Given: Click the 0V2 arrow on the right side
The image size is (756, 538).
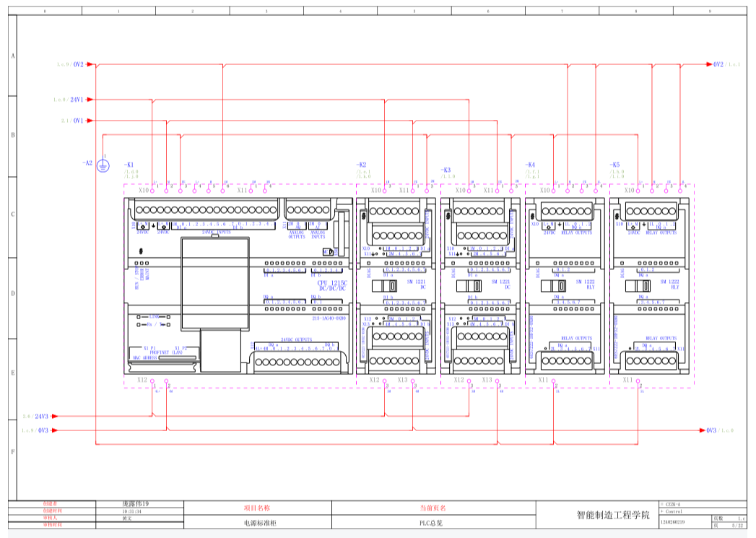Looking at the screenshot, I should pyautogui.click(x=708, y=64).
